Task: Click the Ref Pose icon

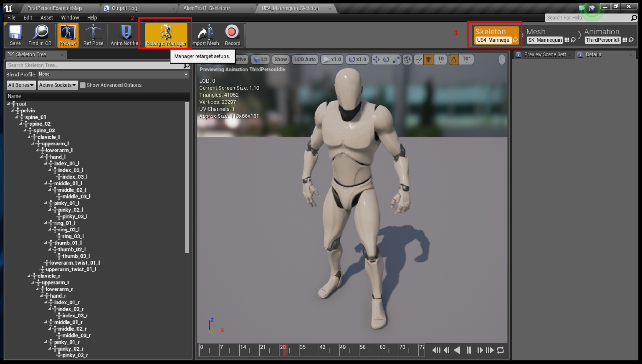Action: coord(93,35)
